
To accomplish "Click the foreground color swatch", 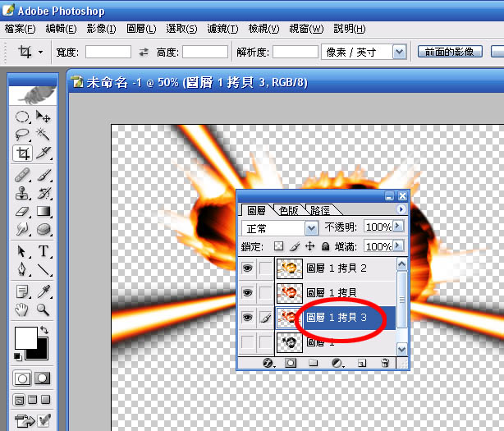I will point(25,337).
